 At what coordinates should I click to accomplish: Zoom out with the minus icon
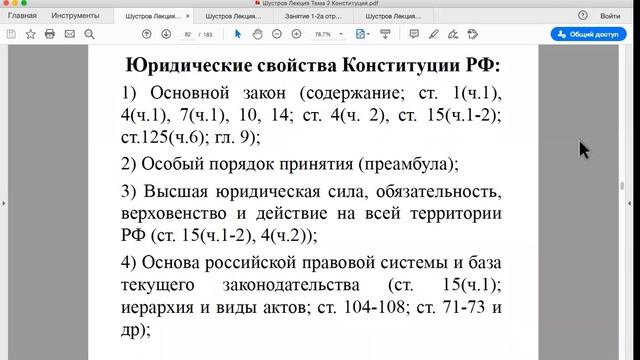click(277, 34)
